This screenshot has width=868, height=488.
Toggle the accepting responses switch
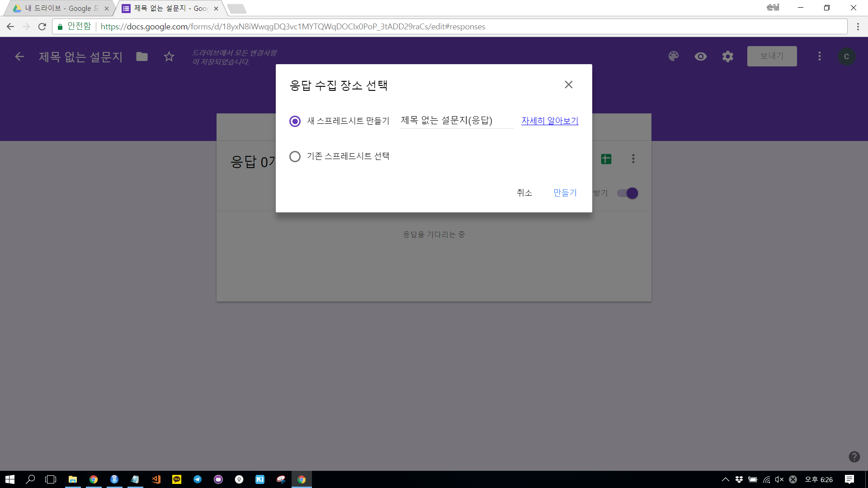pos(628,193)
